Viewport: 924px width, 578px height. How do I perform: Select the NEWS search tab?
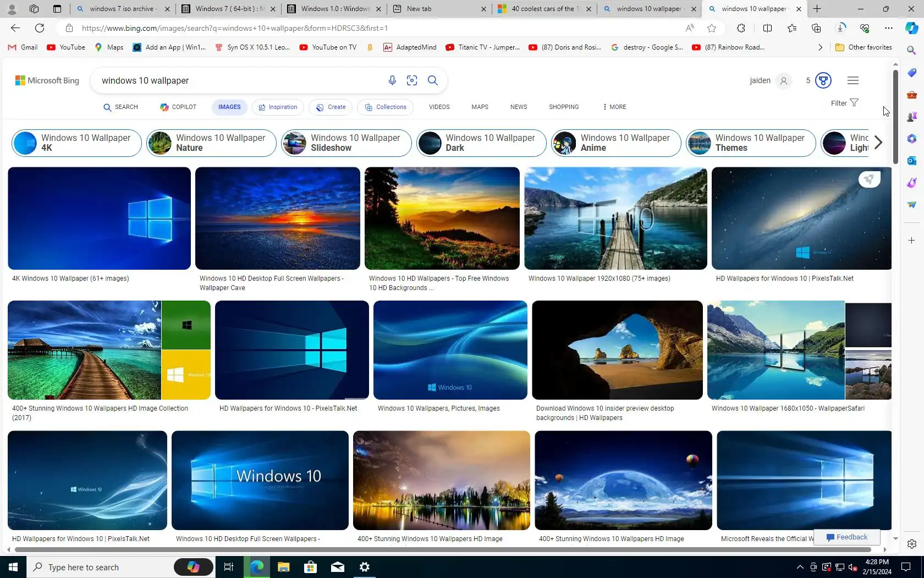click(x=519, y=107)
